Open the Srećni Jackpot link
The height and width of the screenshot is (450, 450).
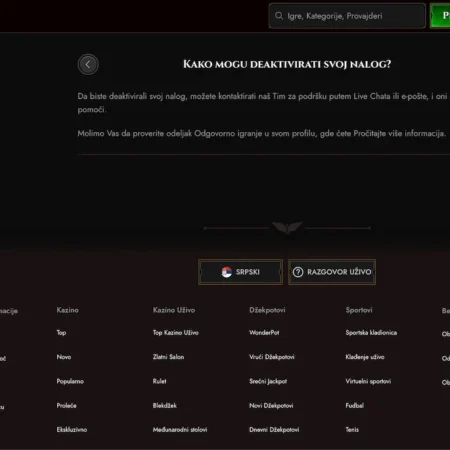[268, 381]
